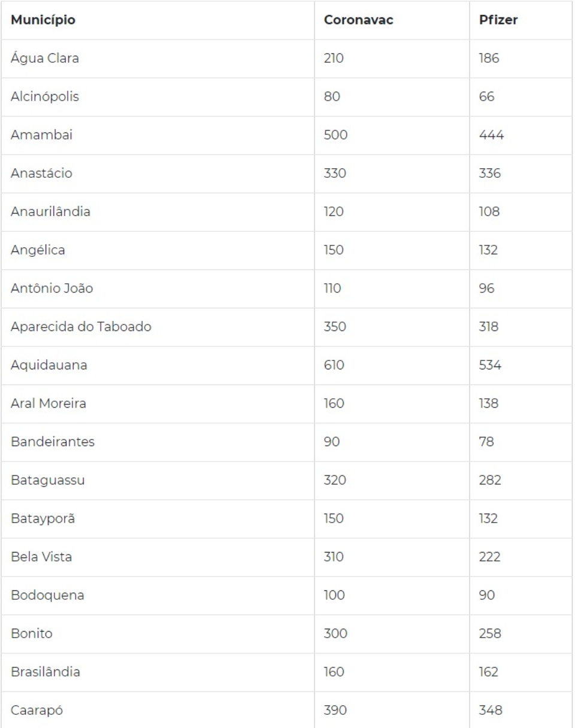Image resolution: width=575 pixels, height=728 pixels.
Task: Select Amambai's Coronavac value 500
Action: (x=335, y=135)
